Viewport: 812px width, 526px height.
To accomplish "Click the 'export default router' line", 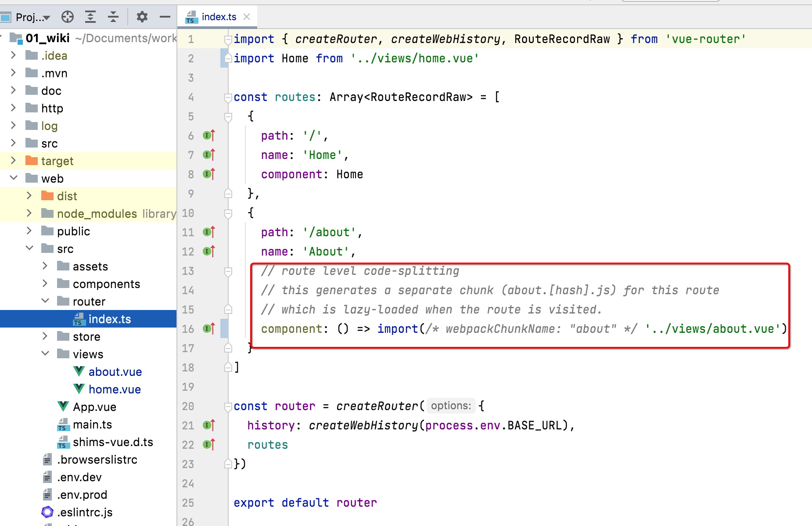I will pyautogui.click(x=305, y=503).
